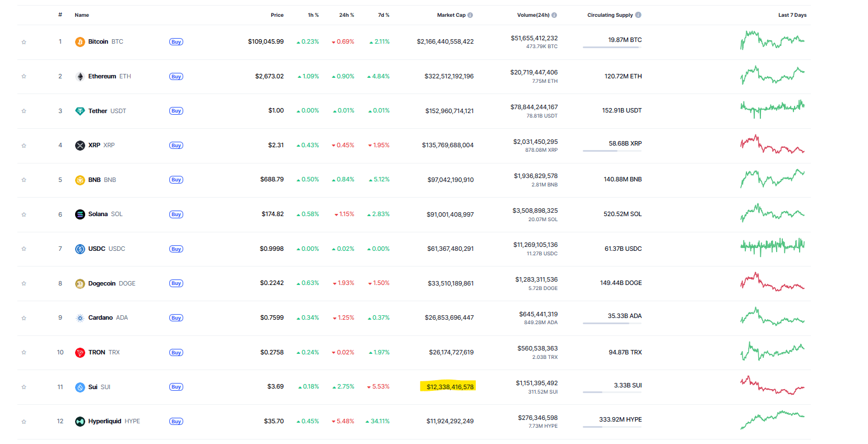Click Hyperliquid 7d change 34.11%
The height and width of the screenshot is (444, 868).
click(x=377, y=422)
